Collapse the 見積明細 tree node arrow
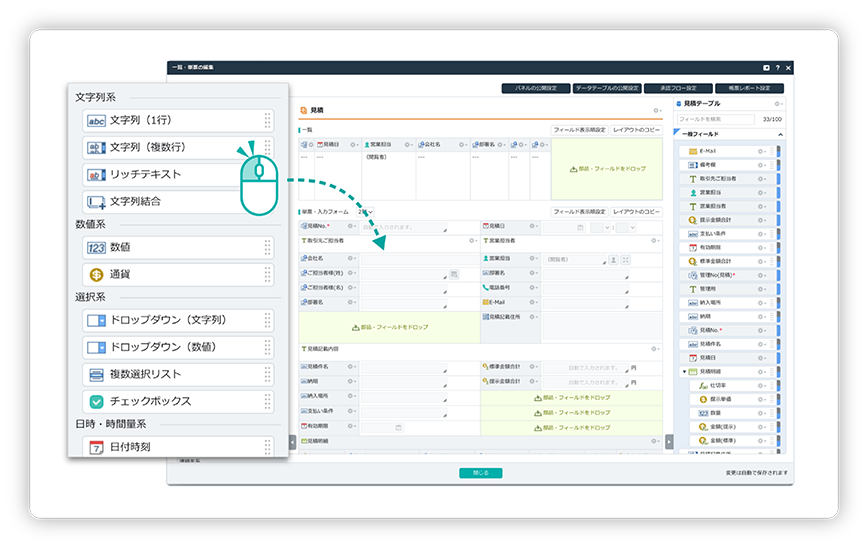The image size is (868, 548). coord(684,372)
